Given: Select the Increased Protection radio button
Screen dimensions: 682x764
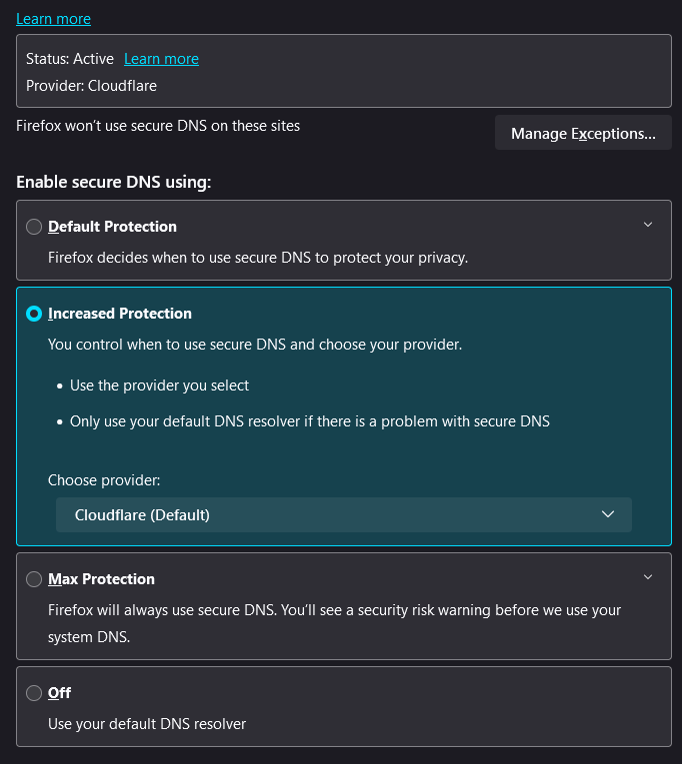Looking at the screenshot, I should [x=34, y=313].
